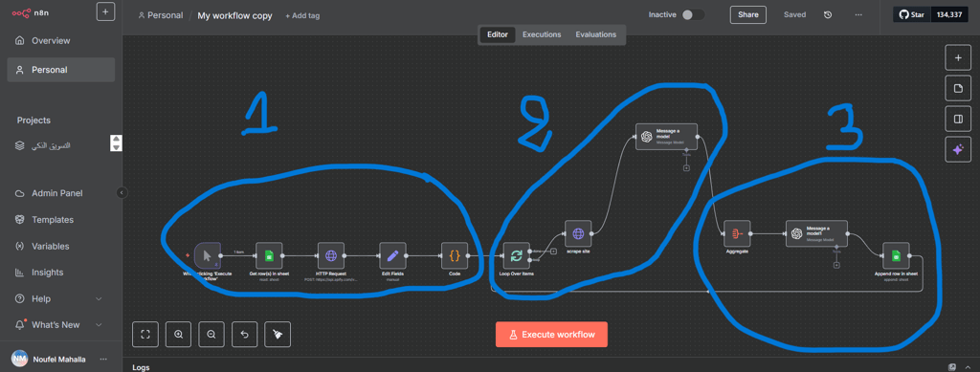Viewport: 980px width, 372px height.
Task: Select the Edit Fields node
Action: (392, 255)
